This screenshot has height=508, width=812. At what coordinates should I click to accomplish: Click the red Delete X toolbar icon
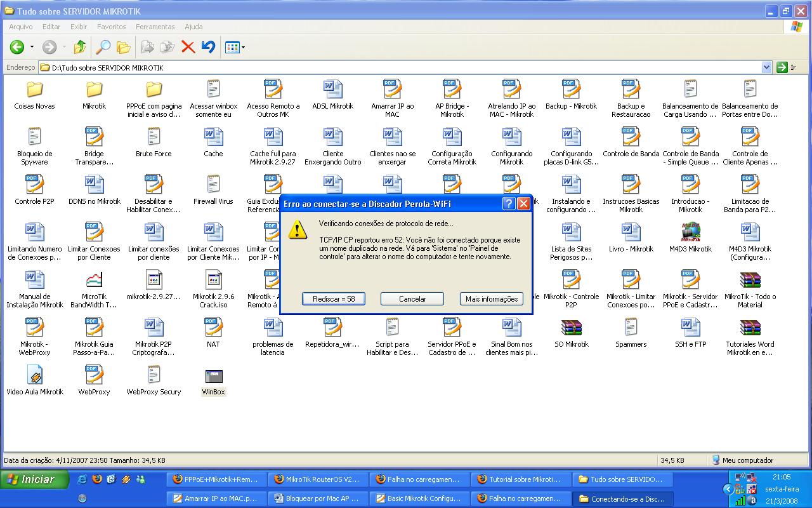(188, 47)
